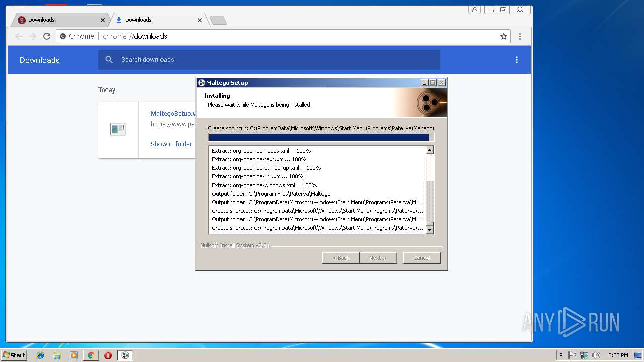The height and width of the screenshot is (362, 644).
Task: Click the MaltegoSetup file icon thumbnail
Action: pyautogui.click(x=118, y=129)
